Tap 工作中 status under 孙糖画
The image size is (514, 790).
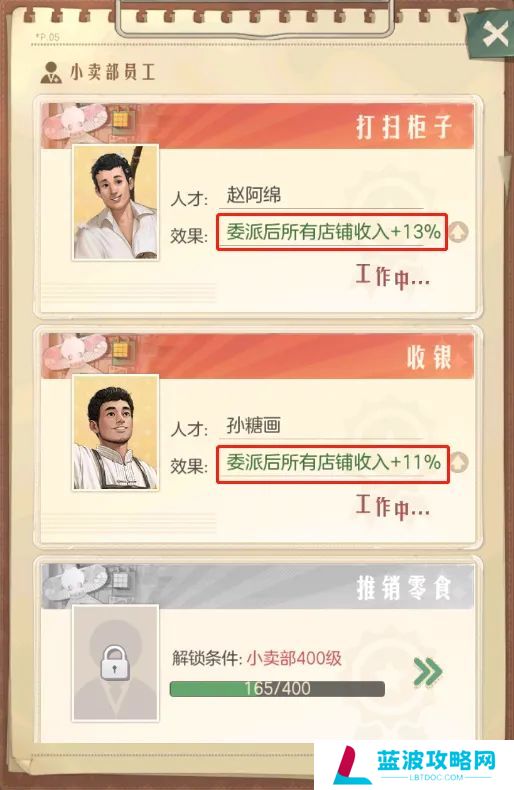coord(393,506)
